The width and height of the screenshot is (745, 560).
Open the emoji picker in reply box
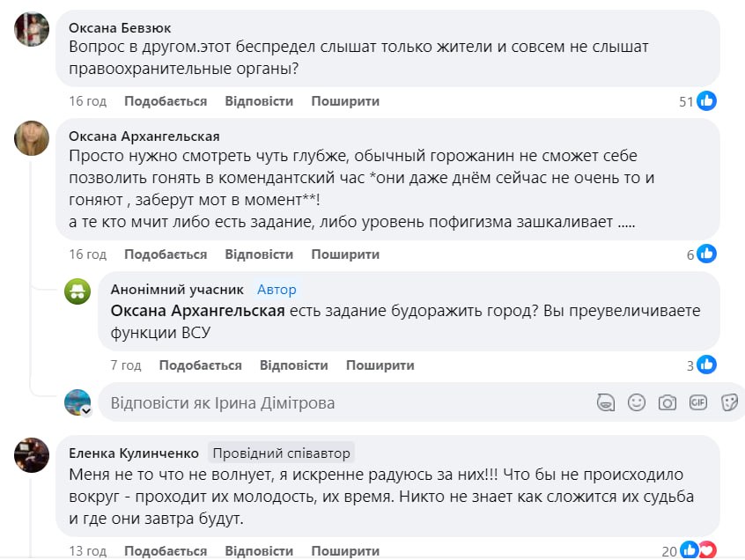click(x=637, y=402)
